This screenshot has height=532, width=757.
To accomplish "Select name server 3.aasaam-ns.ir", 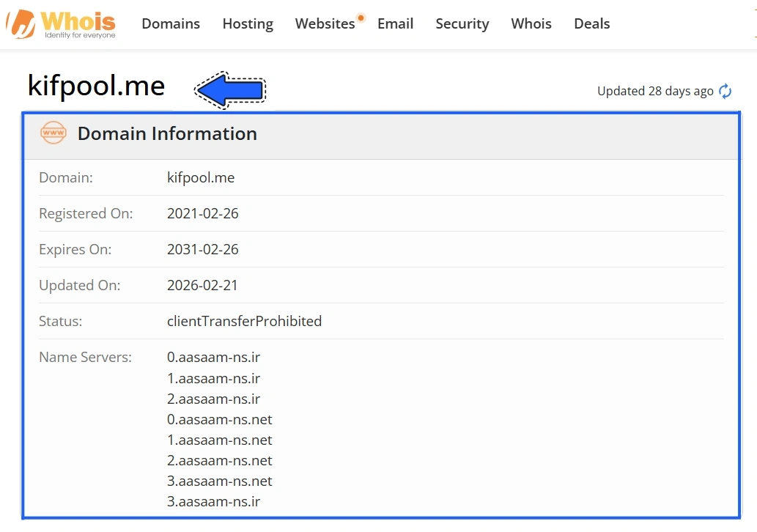I will coord(213,501).
